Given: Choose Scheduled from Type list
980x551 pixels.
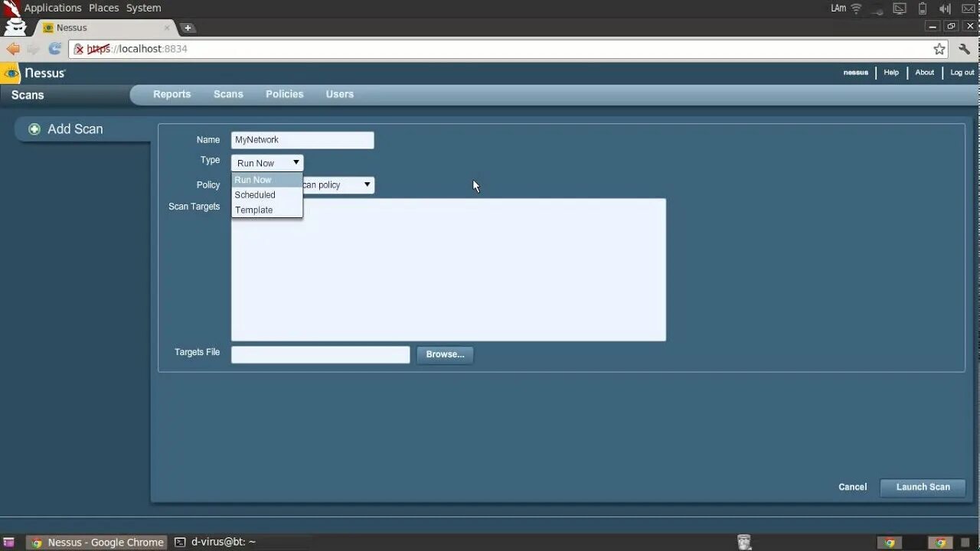Looking at the screenshot, I should pyautogui.click(x=267, y=195).
